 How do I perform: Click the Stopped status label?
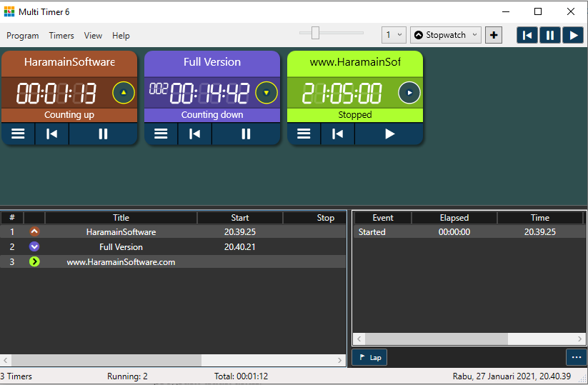[355, 115]
